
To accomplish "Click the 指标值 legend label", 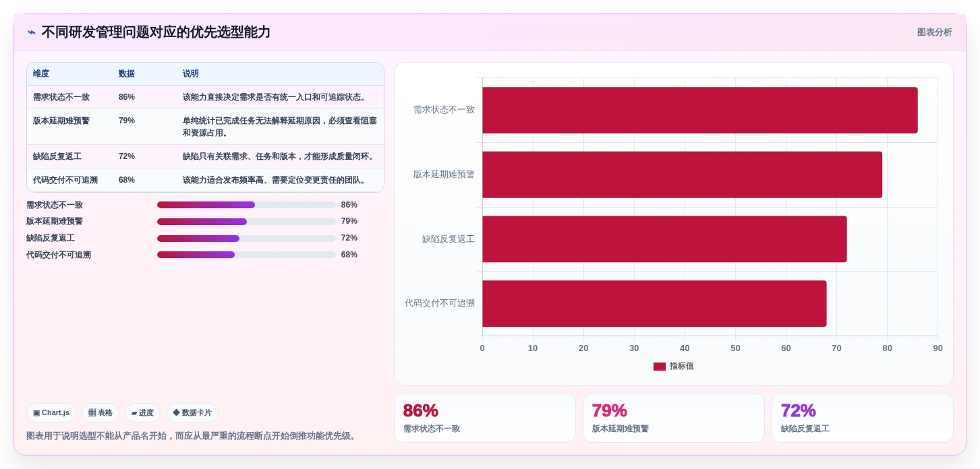I will point(682,367).
